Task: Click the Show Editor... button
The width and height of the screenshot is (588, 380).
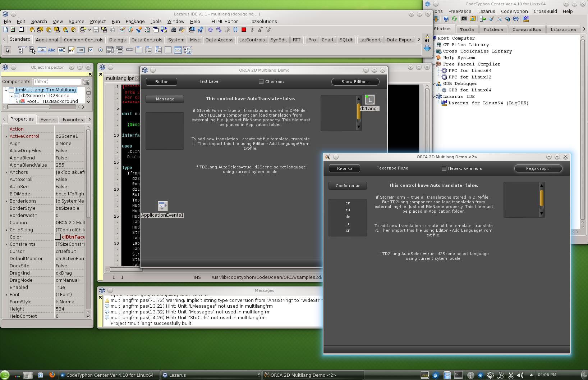Action: 355,82
